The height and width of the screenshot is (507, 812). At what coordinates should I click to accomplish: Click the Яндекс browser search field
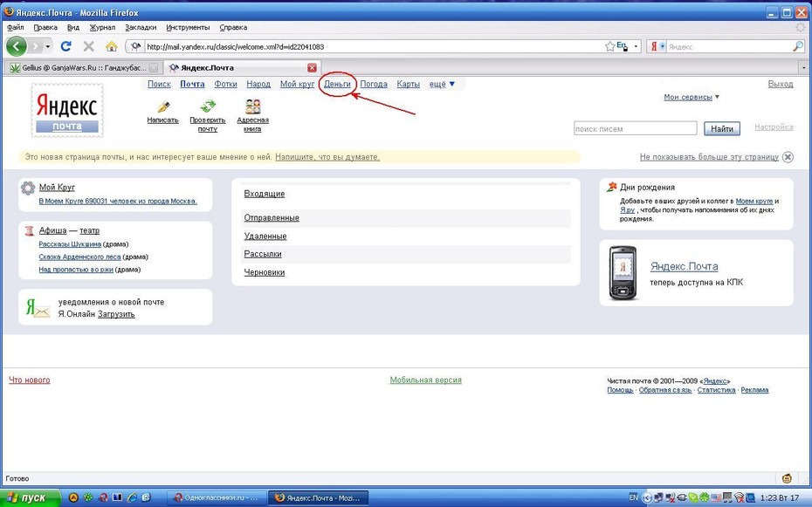(728, 46)
